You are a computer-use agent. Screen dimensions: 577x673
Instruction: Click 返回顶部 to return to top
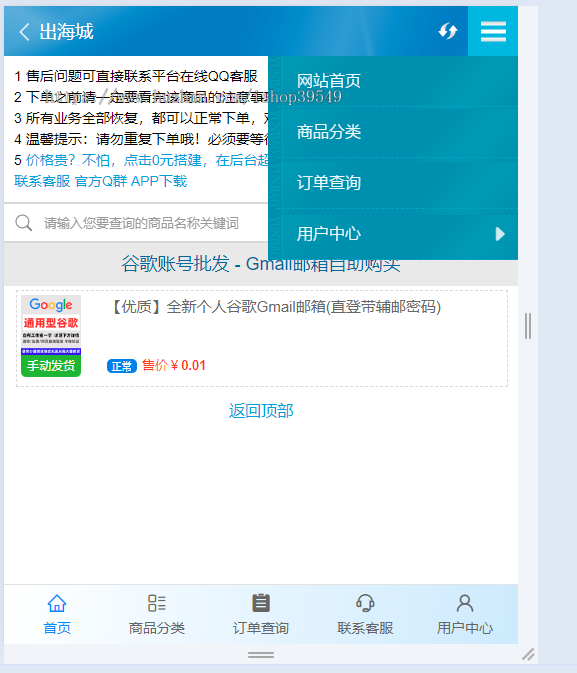coord(261,411)
